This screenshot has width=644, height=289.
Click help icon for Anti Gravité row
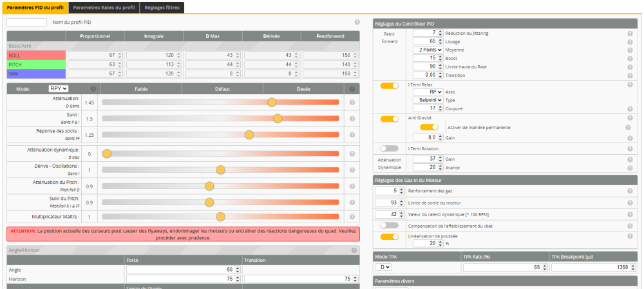629,119
